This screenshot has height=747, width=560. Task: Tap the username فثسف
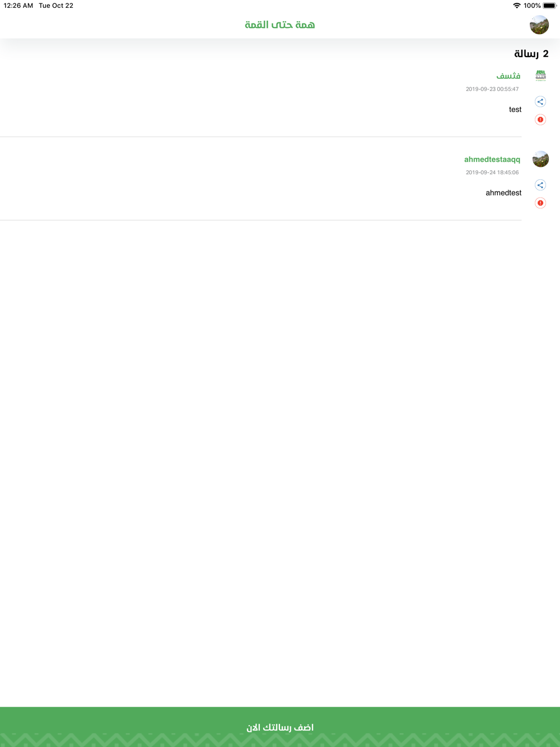click(x=508, y=76)
